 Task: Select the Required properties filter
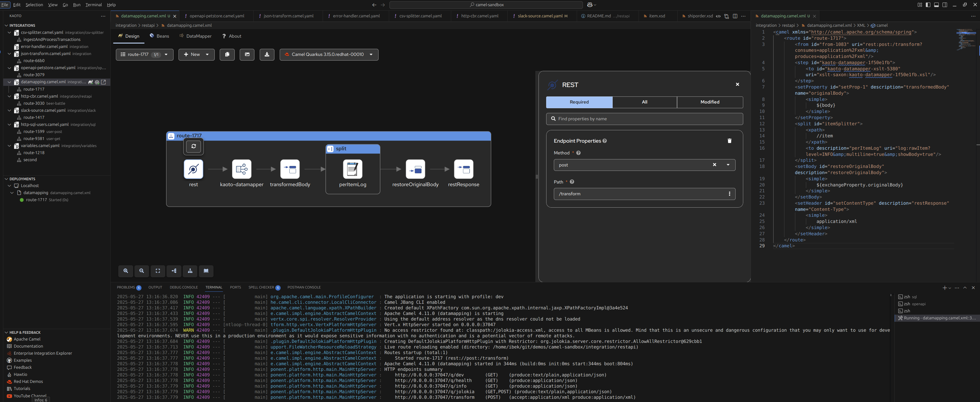coord(579,102)
